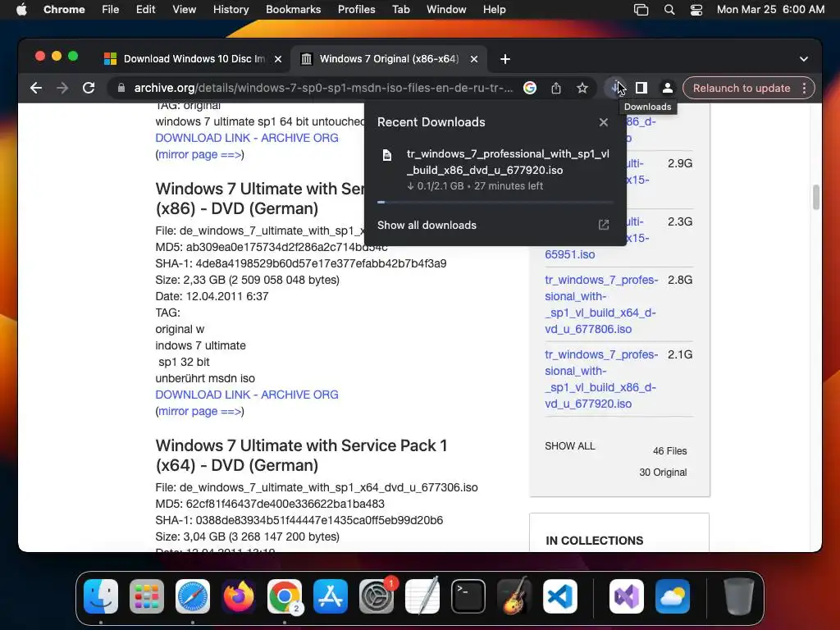The height and width of the screenshot is (630, 840).
Task: Click SHOW ALL files link
Action: pyautogui.click(x=570, y=445)
